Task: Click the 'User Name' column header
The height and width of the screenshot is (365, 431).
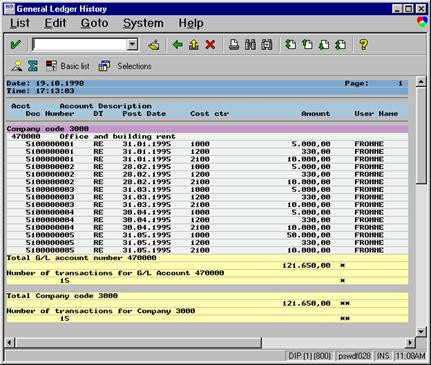Action: pyautogui.click(x=376, y=114)
